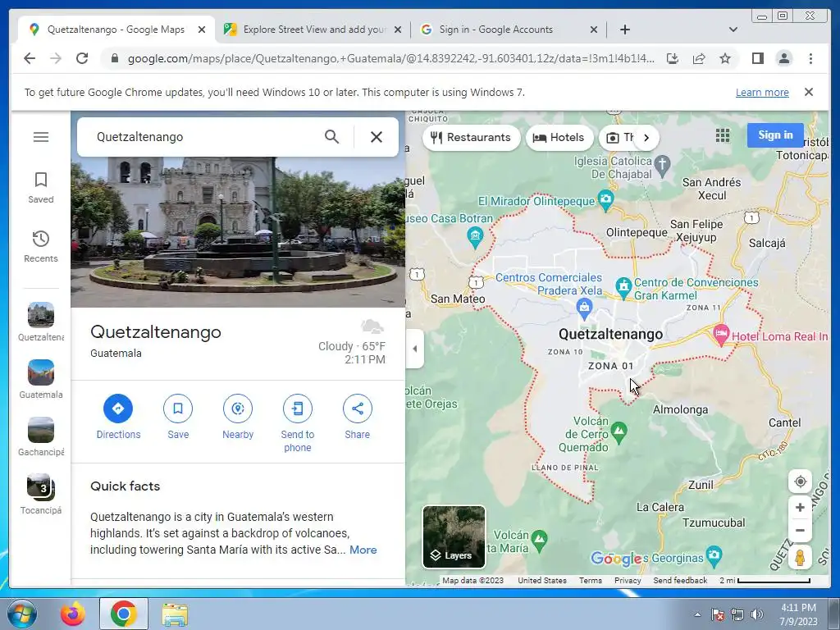840x630 pixels.
Task: Click the Georginas camera marker on the map
Action: click(x=714, y=556)
